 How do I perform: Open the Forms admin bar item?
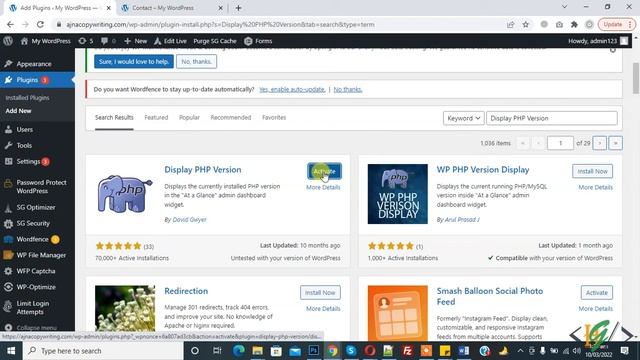click(x=258, y=41)
